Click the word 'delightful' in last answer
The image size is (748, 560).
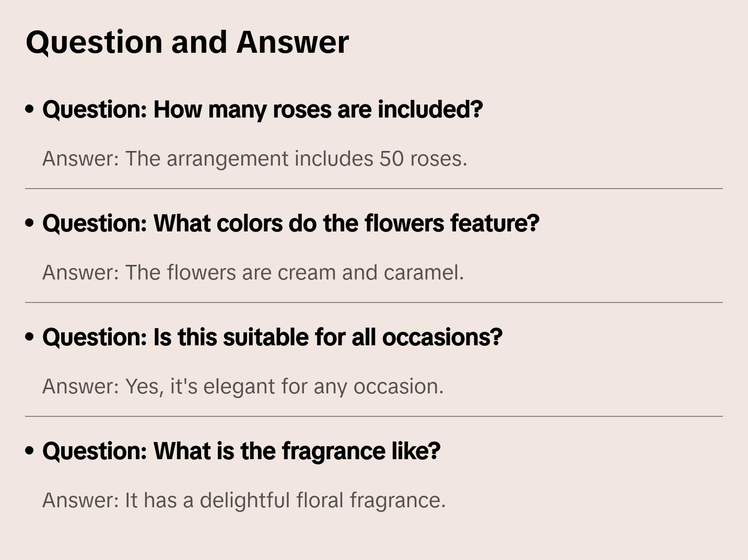point(244,500)
